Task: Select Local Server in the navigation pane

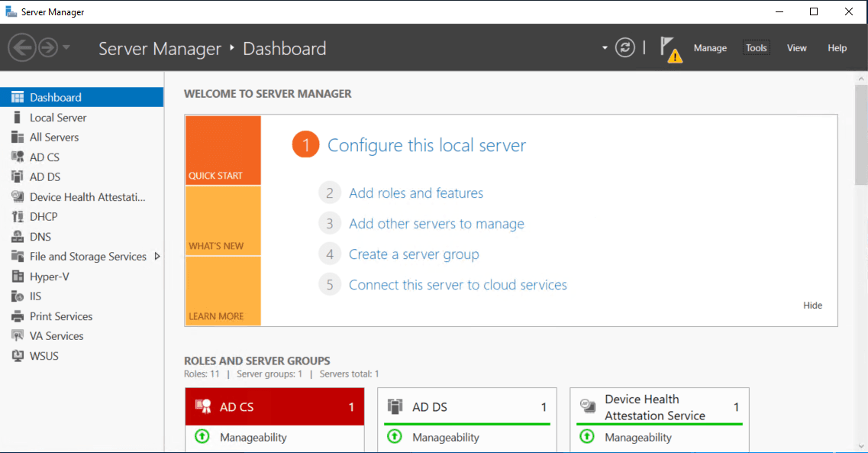Action: (82, 118)
